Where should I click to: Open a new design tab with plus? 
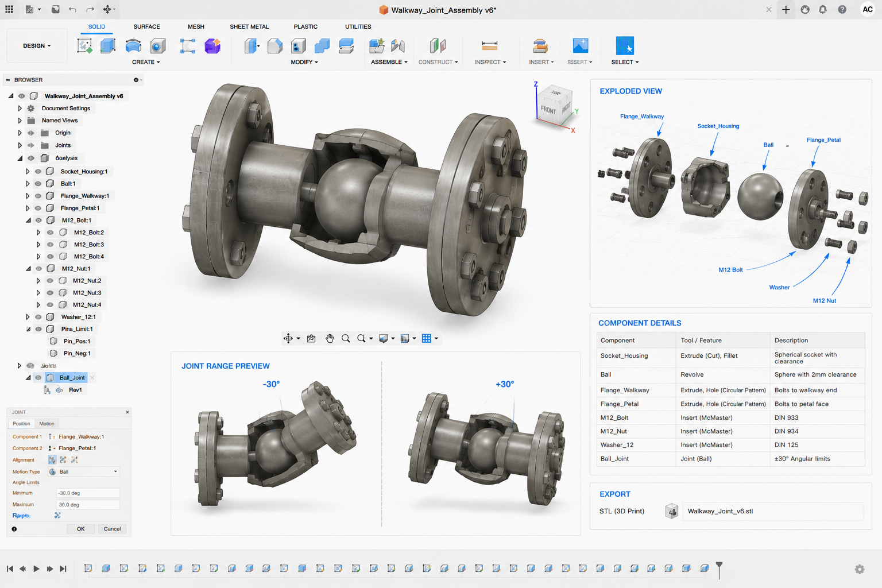(786, 9)
